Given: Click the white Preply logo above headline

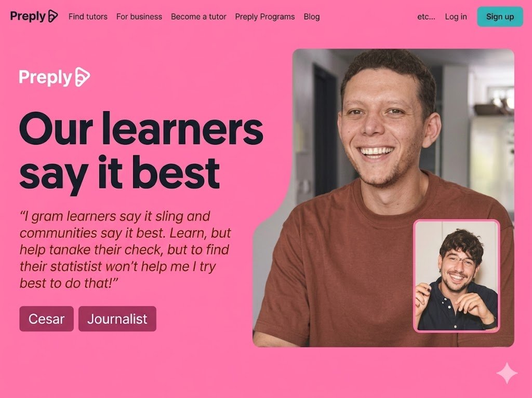Looking at the screenshot, I should pos(55,77).
